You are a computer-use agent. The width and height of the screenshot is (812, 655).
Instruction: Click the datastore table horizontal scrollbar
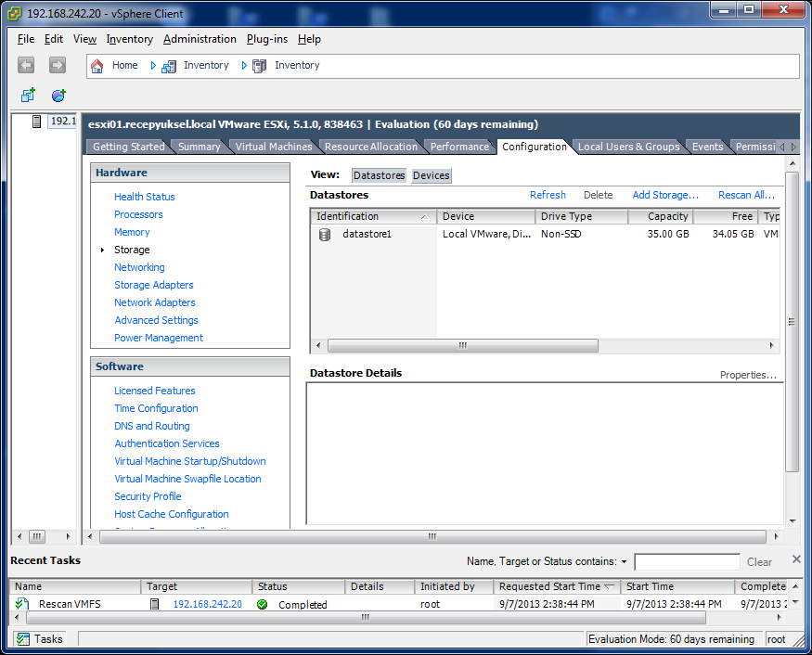pyautogui.click(x=463, y=345)
